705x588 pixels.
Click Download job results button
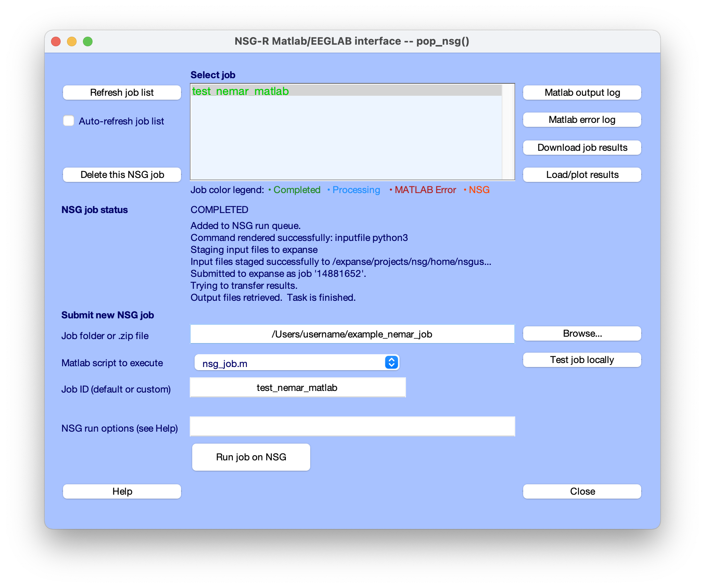(582, 148)
